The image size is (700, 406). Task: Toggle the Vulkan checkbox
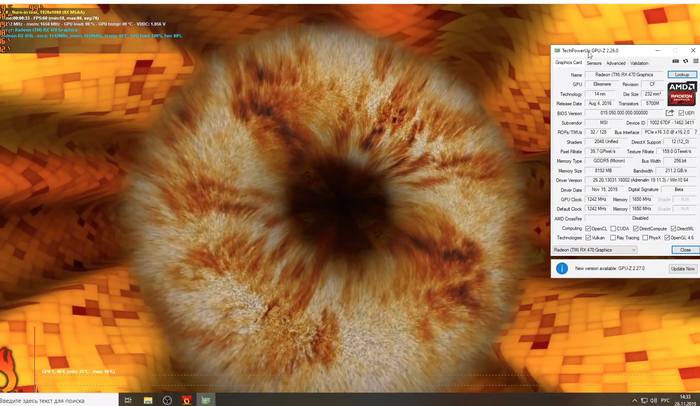[x=588, y=237]
